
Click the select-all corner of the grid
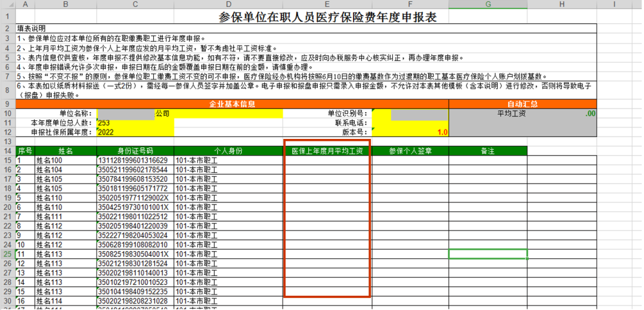pyautogui.click(x=7, y=4)
